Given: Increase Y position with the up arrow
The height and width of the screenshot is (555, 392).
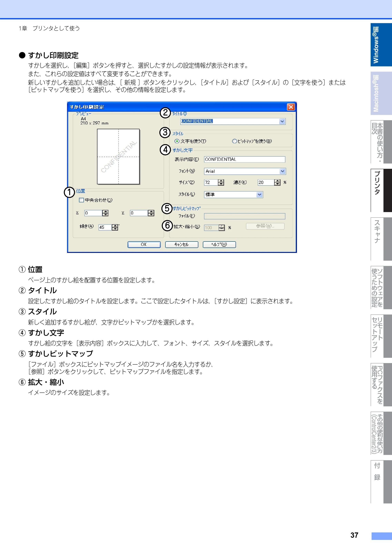Looking at the screenshot, I should pyautogui.click(x=151, y=212).
